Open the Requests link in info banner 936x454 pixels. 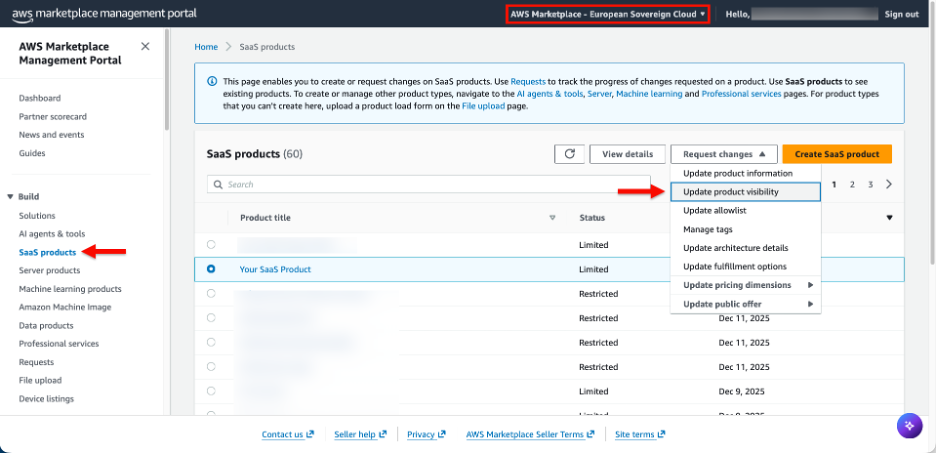[x=528, y=81]
